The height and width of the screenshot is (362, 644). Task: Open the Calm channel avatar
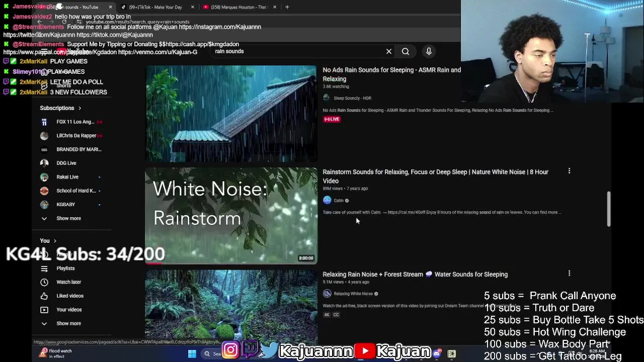tap(327, 200)
